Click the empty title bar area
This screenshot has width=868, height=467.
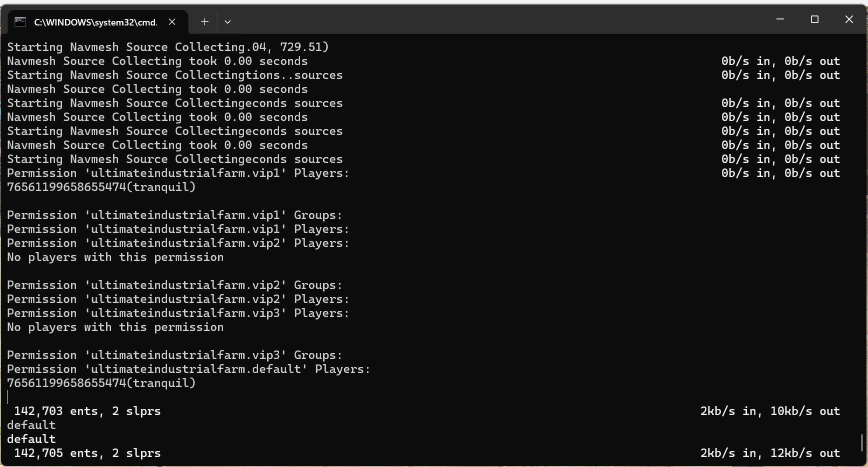(x=500, y=20)
